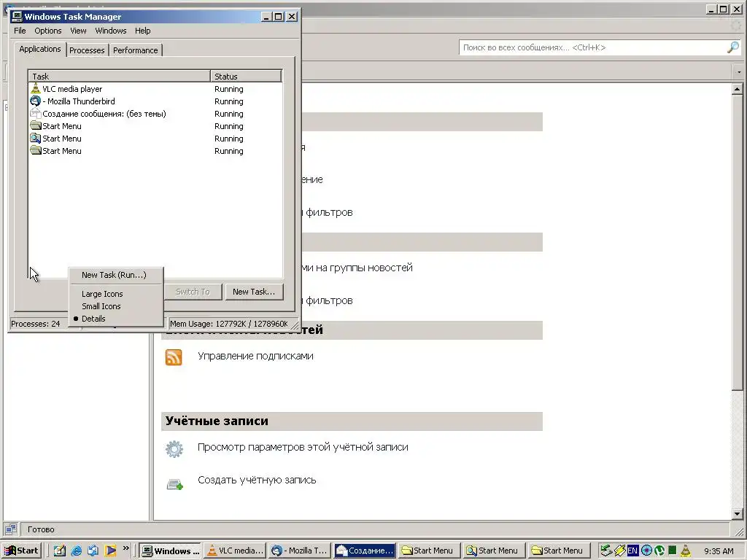Launch Windows Media Player from quick launch

[x=110, y=551]
